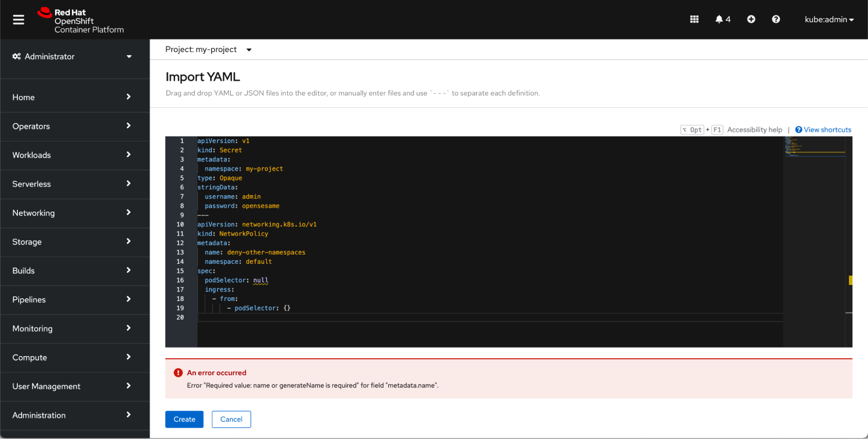The width and height of the screenshot is (868, 439).
Task: Click the Red Hat OpenShift logo
Action: coord(81,20)
